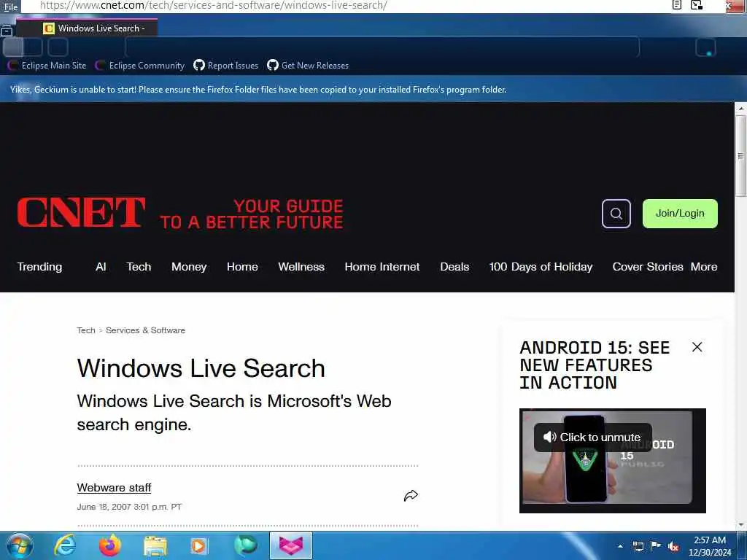The height and width of the screenshot is (560, 747).
Task: Click the scrollbar down arrow
Action: (740, 525)
